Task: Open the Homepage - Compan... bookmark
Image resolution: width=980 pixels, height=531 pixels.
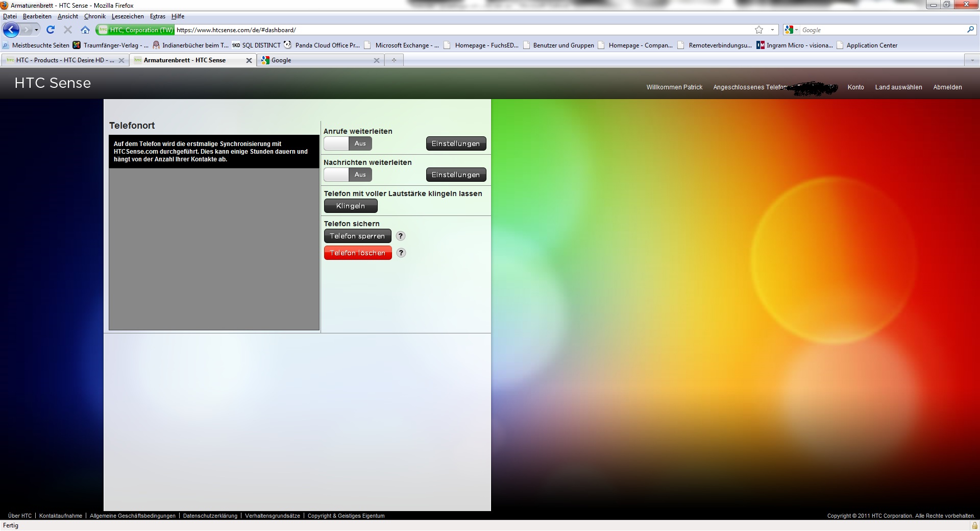Action: 635,45
